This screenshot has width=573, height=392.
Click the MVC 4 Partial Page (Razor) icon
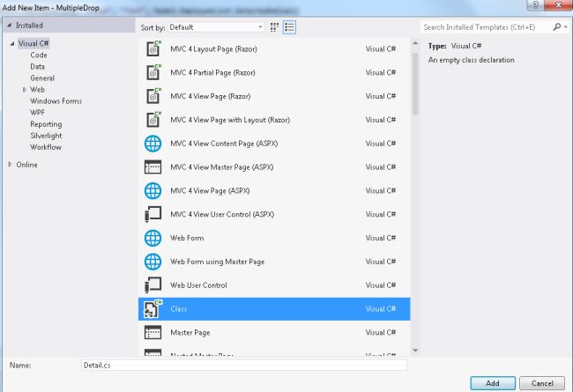tap(153, 72)
